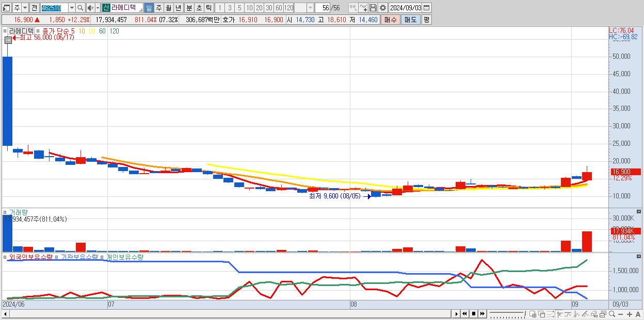
Task: Open the dropdown arrow next to 주
Action: [x=25, y=8]
